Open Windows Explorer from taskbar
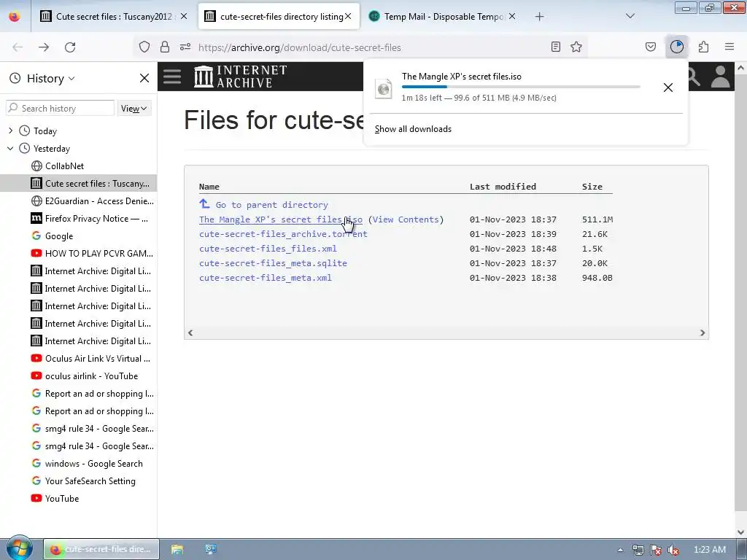Image resolution: width=747 pixels, height=560 pixels. (177, 550)
